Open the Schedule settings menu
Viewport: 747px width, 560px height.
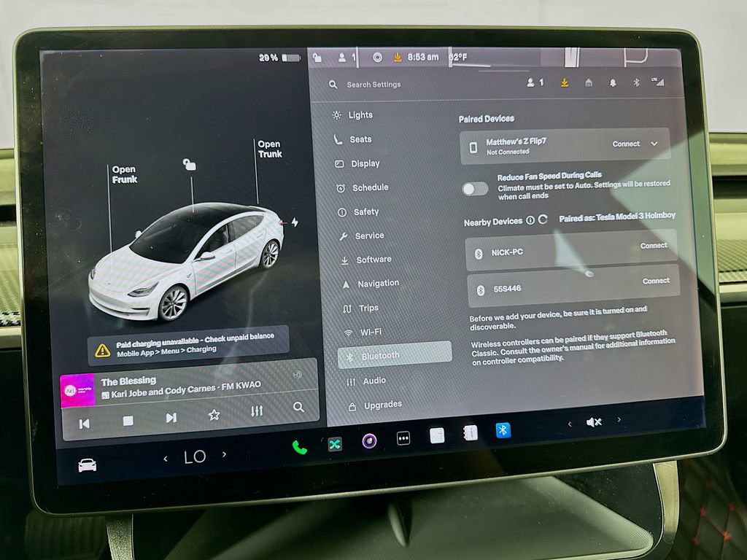362,188
